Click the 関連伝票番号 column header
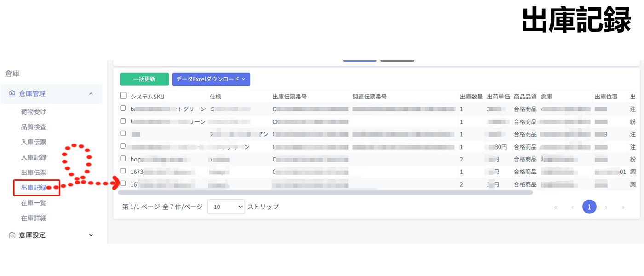The image size is (644, 276). tap(370, 97)
